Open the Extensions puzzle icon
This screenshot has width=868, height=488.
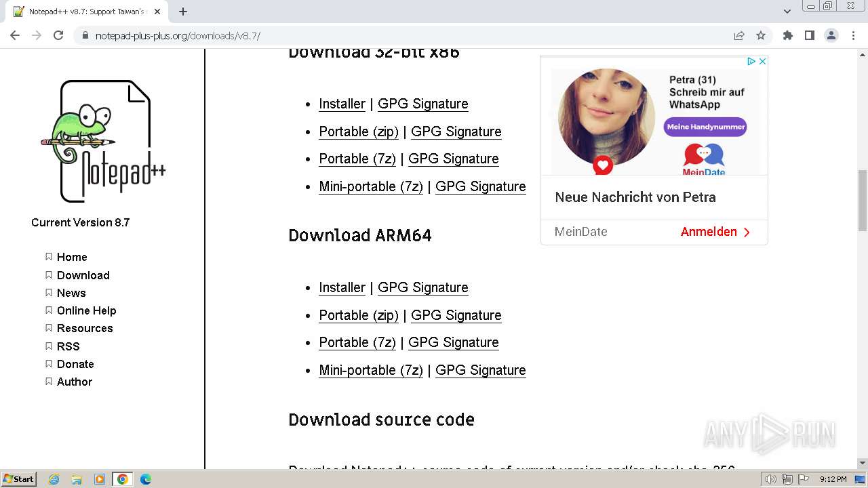pyautogui.click(x=788, y=36)
